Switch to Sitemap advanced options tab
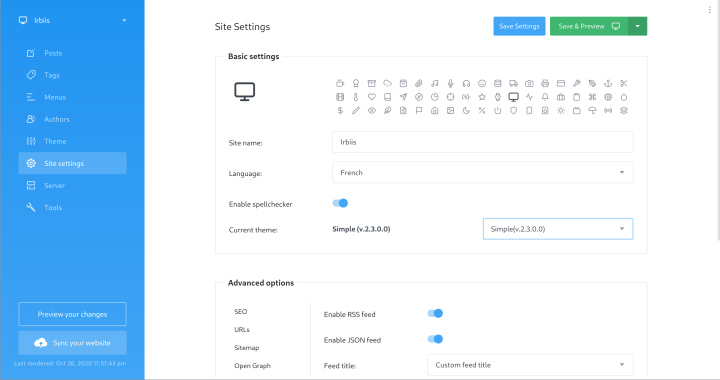Image resolution: width=720 pixels, height=380 pixels. tap(247, 347)
